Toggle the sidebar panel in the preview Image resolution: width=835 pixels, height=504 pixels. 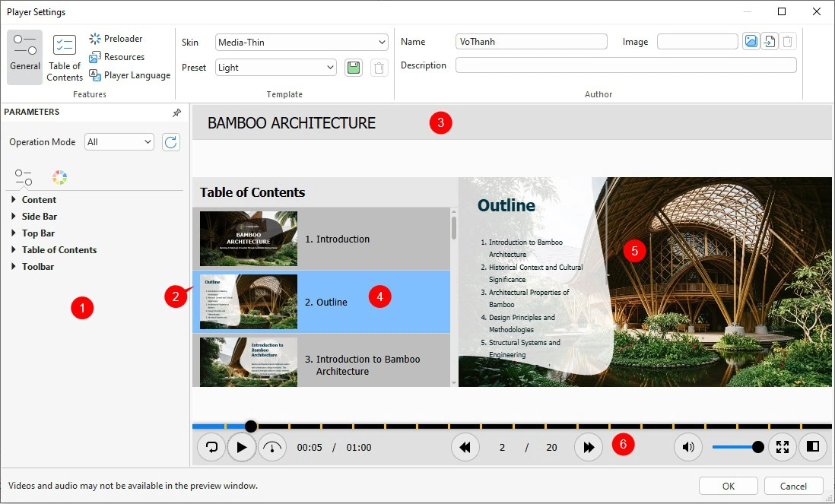(x=812, y=447)
